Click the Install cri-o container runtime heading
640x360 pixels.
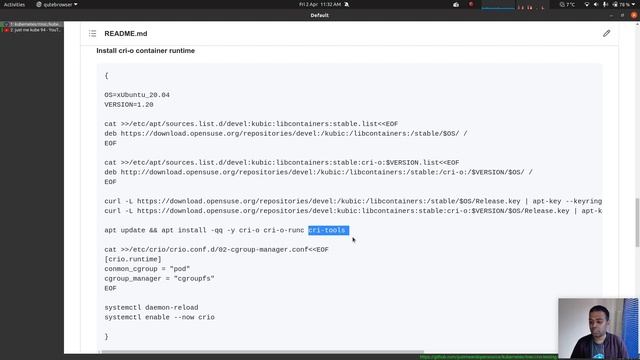pyautogui.click(x=146, y=51)
